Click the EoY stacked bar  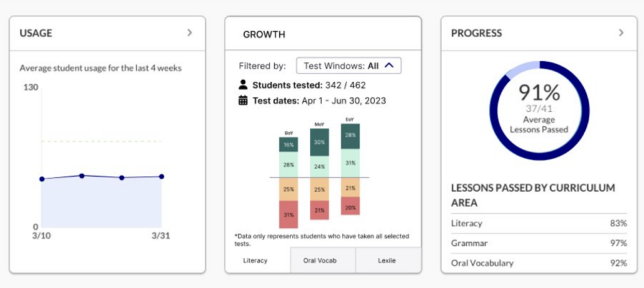(x=350, y=170)
